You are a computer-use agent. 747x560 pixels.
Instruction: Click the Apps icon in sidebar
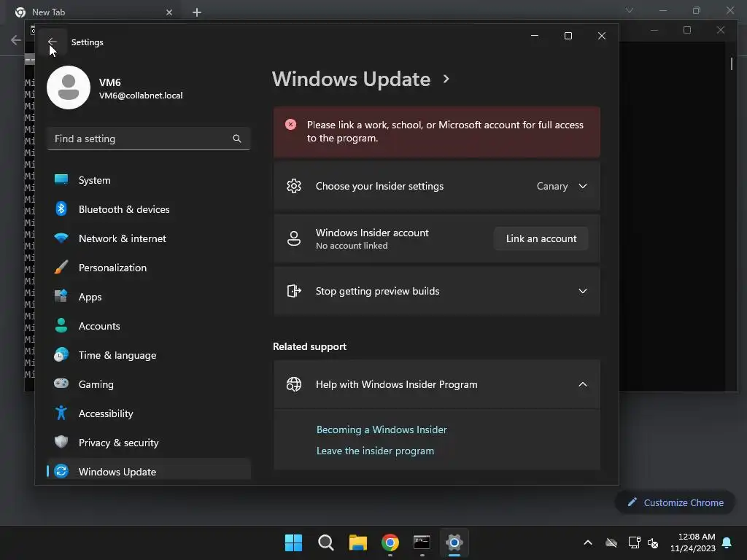(61, 296)
